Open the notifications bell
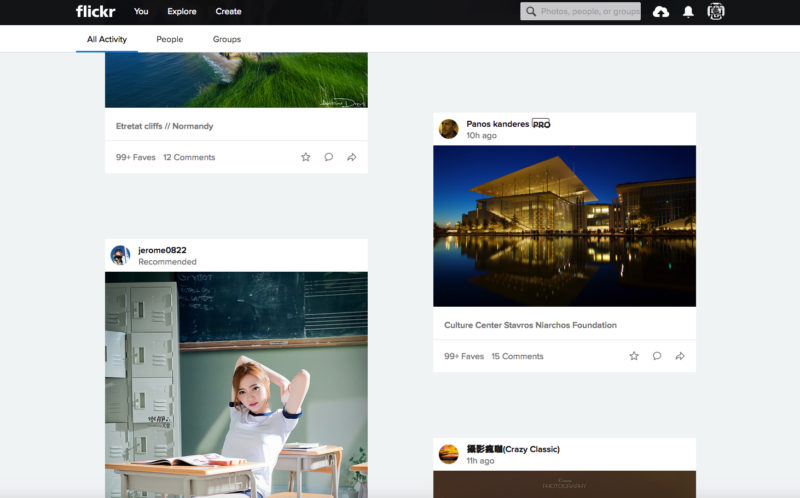This screenshot has height=498, width=800. point(688,12)
